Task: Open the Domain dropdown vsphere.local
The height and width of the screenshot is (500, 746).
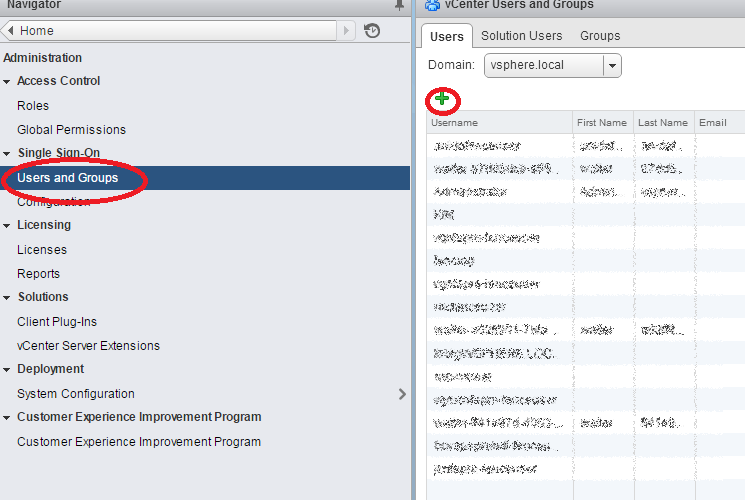Action: click(612, 66)
